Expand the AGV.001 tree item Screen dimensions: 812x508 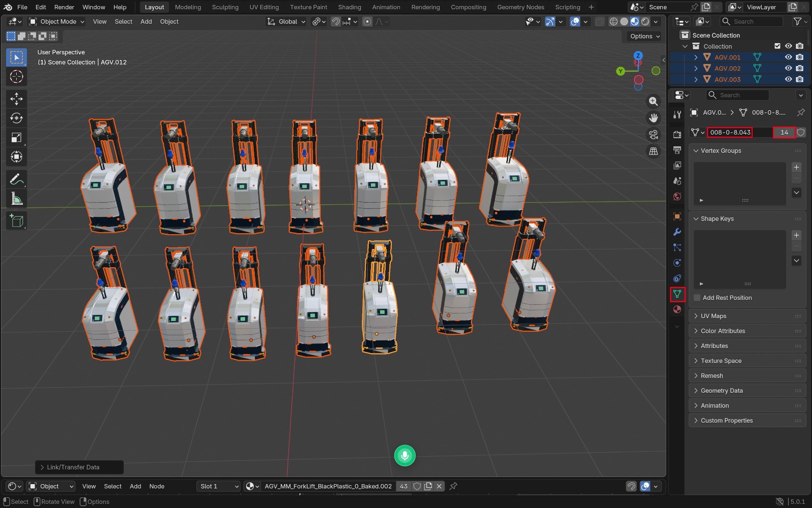[x=696, y=57]
